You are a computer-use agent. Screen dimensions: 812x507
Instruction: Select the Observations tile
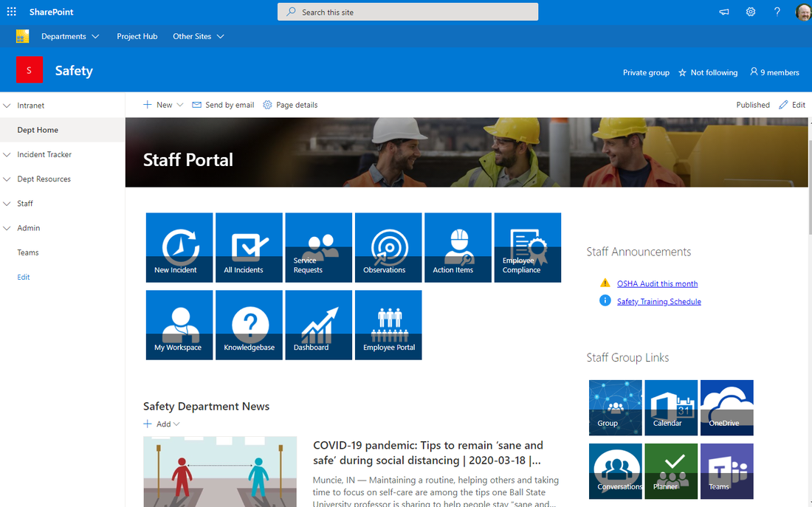pos(388,247)
